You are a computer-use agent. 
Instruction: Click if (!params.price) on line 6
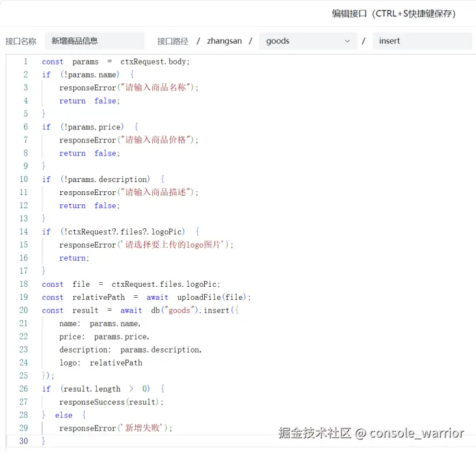click(x=90, y=127)
